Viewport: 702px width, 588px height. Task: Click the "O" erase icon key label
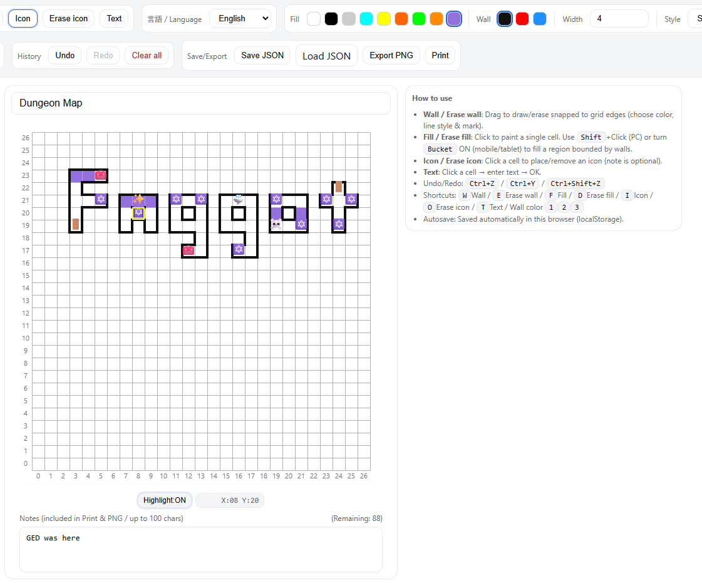point(430,207)
